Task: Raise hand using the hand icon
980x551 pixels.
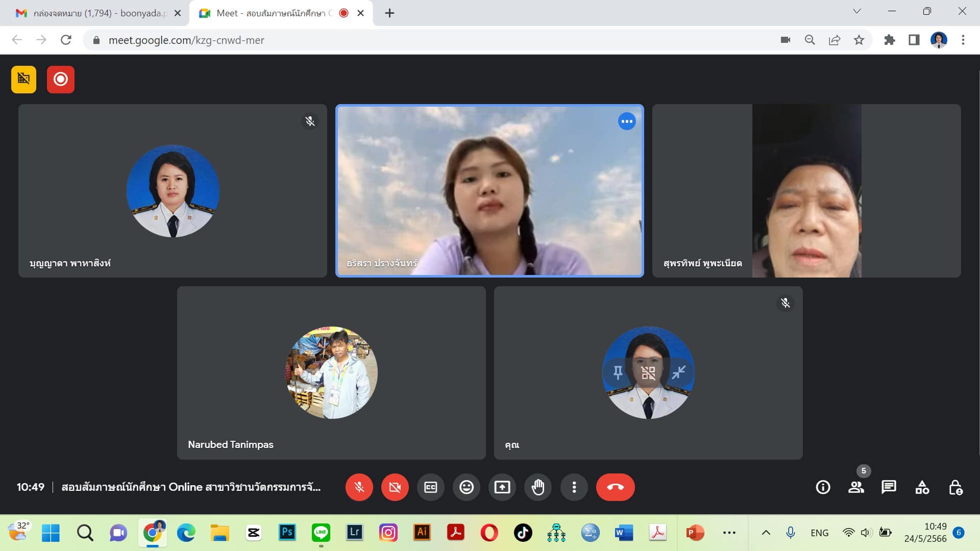Action: click(537, 487)
